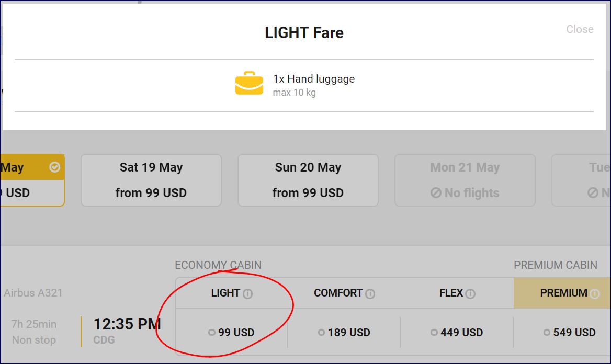
Task: Click the COMFORT fare column header
Action: pos(338,293)
